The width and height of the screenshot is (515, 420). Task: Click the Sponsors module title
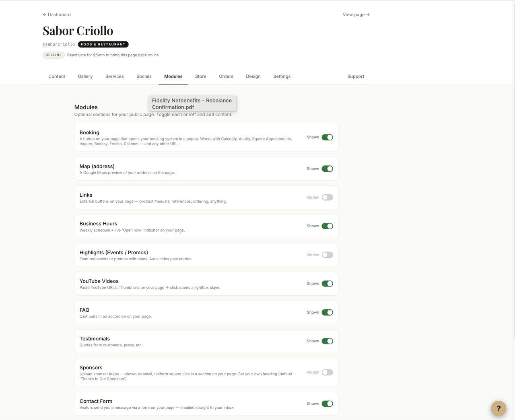tap(91, 368)
